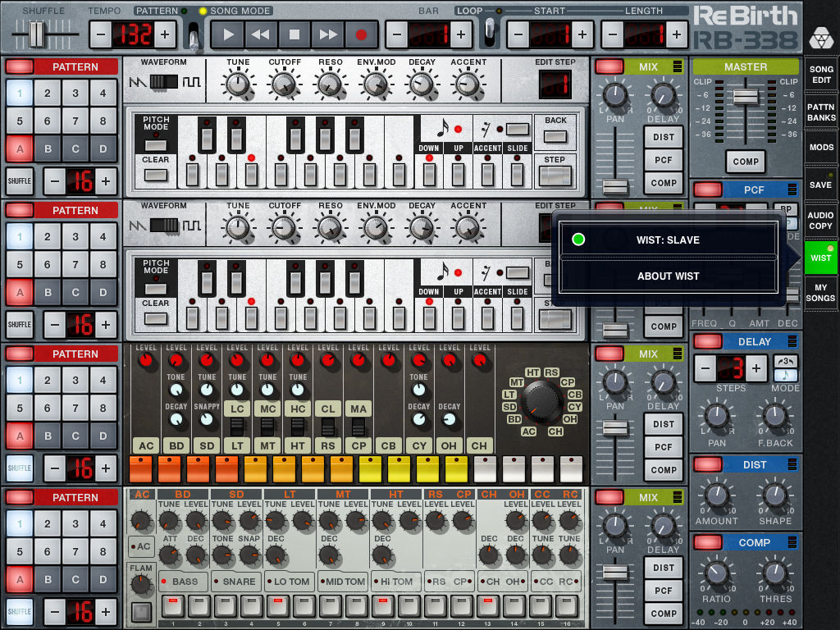
Task: Adjust the LT / LC switch slider in the 808
Action: [237, 427]
